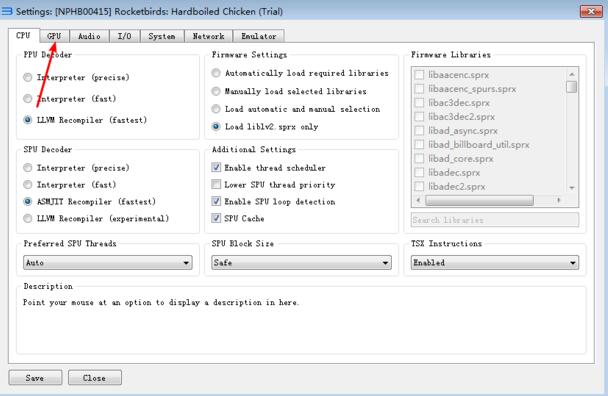Click the RPCS3 title bar icon

coord(7,11)
